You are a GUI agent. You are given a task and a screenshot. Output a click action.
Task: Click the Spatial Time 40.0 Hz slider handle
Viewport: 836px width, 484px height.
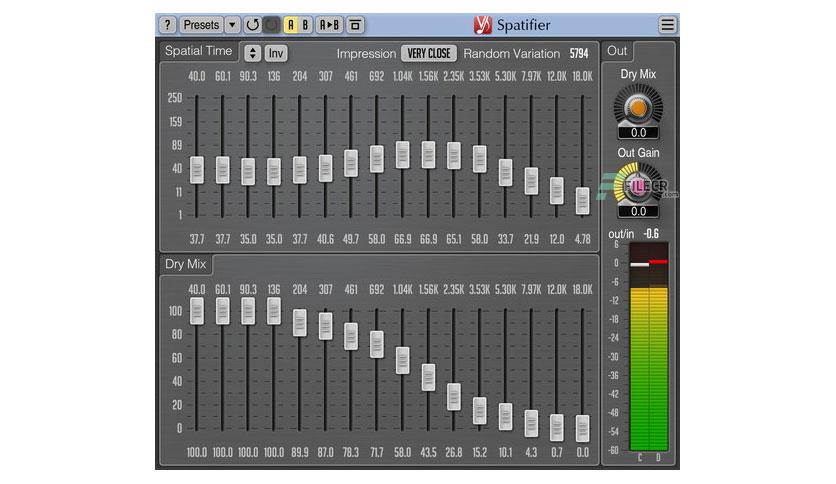(x=197, y=171)
